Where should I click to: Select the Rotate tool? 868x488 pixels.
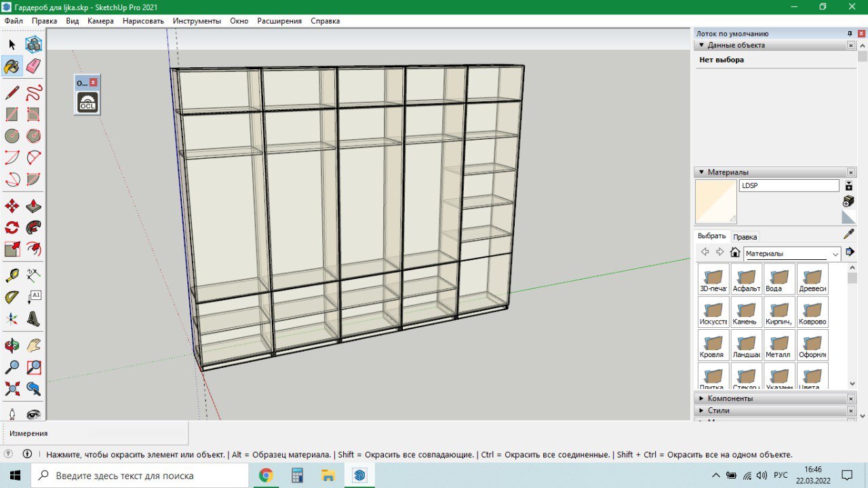12,227
